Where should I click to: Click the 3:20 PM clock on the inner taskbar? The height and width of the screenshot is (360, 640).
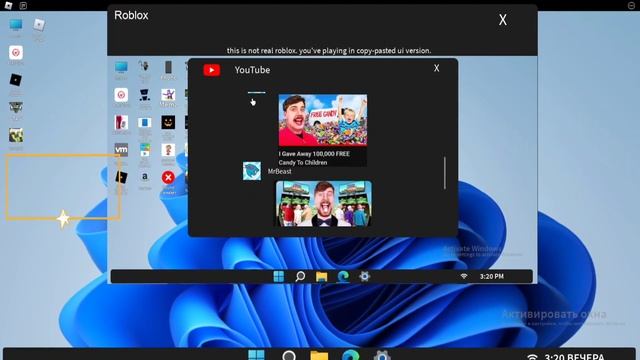click(x=491, y=276)
